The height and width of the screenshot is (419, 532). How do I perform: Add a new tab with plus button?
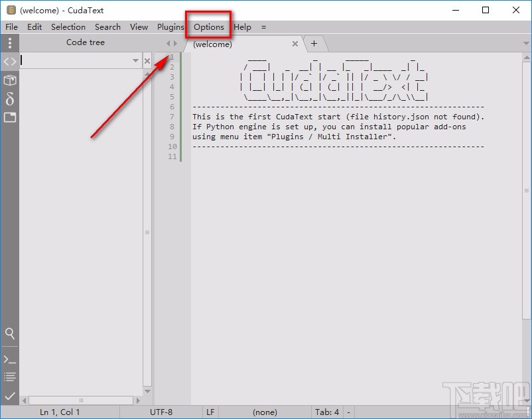(x=314, y=43)
